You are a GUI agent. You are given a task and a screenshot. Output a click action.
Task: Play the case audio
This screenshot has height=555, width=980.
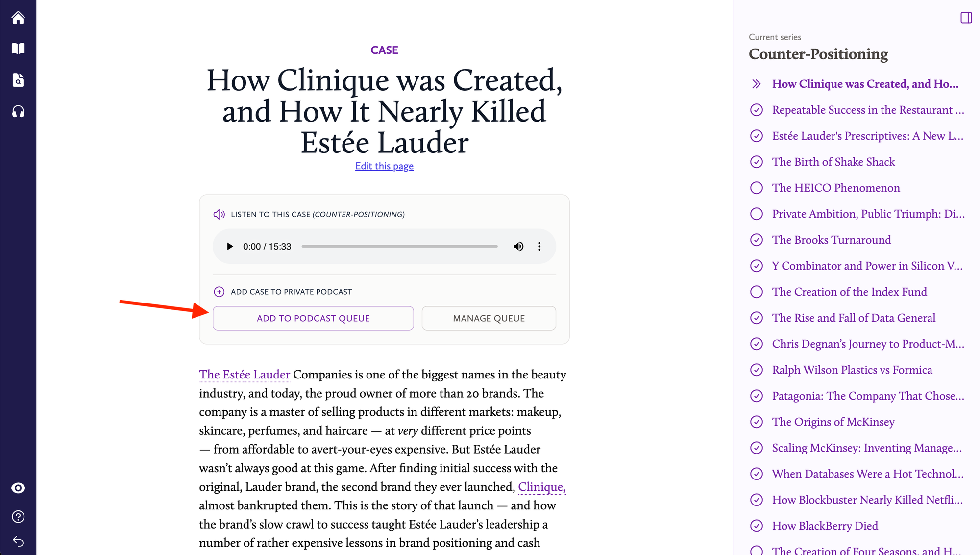[229, 246]
